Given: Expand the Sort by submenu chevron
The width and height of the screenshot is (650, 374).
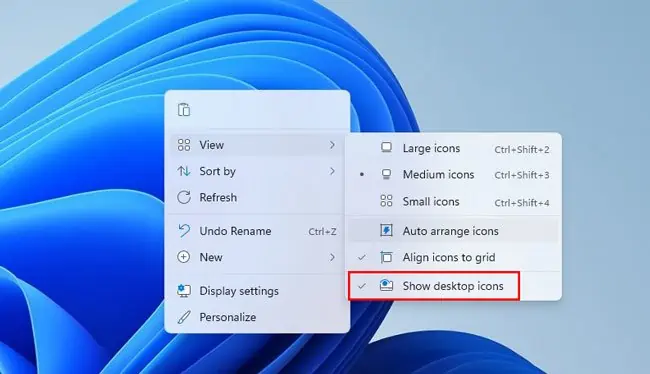Looking at the screenshot, I should pos(332,171).
